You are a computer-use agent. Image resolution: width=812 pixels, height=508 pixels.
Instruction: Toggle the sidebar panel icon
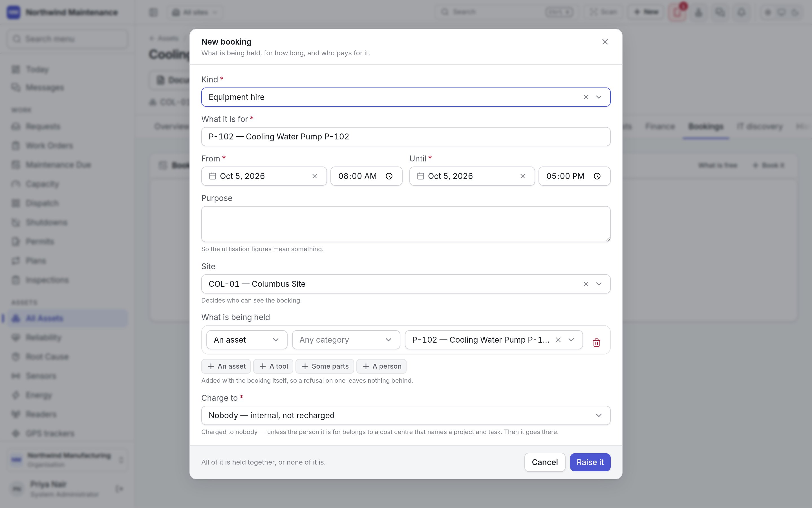[153, 12]
